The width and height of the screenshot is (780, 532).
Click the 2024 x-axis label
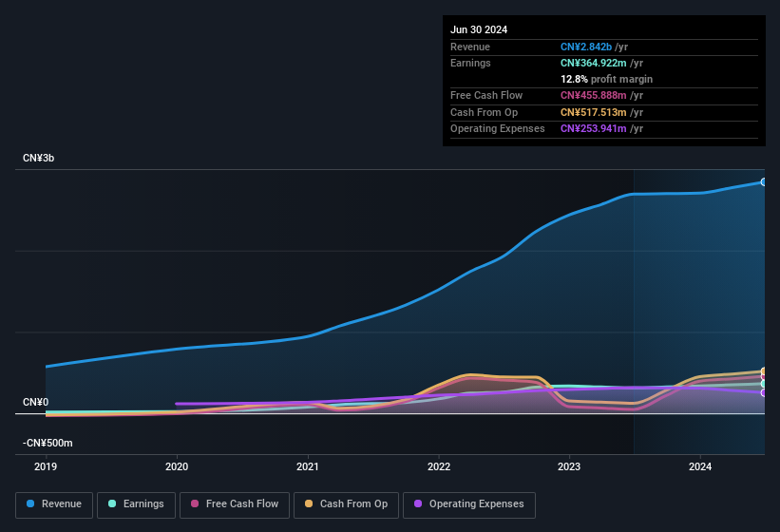tap(700, 466)
